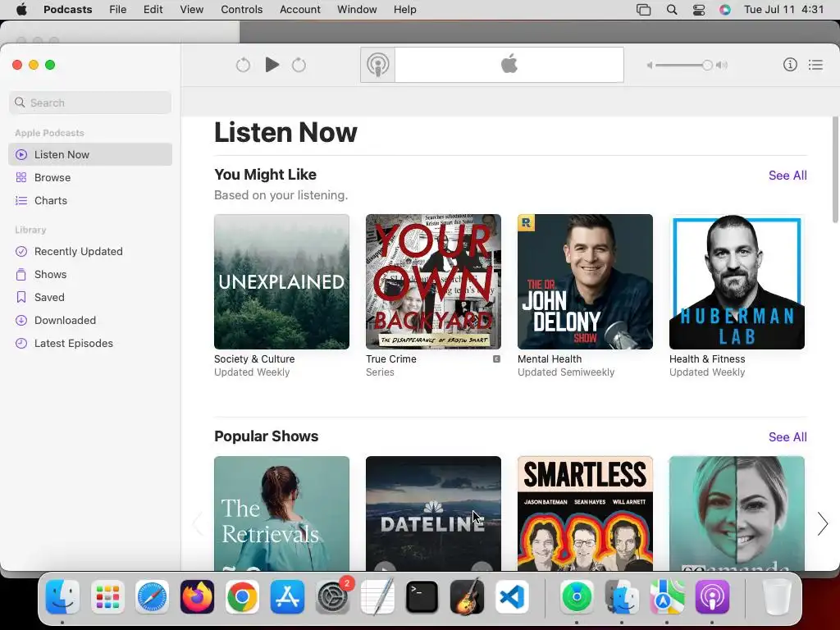Open the Account menu
This screenshot has width=840, height=630.
pos(300,10)
